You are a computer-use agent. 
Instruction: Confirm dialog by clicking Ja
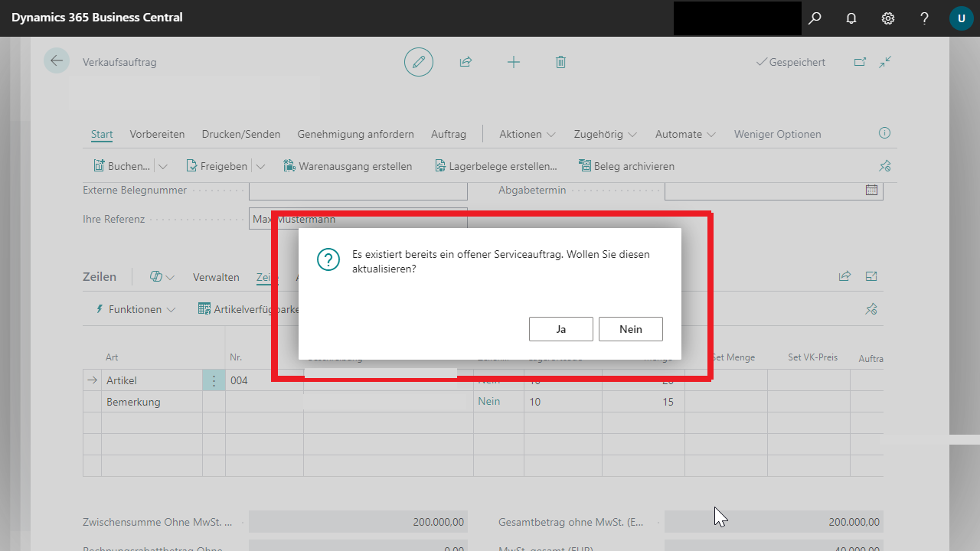(560, 329)
